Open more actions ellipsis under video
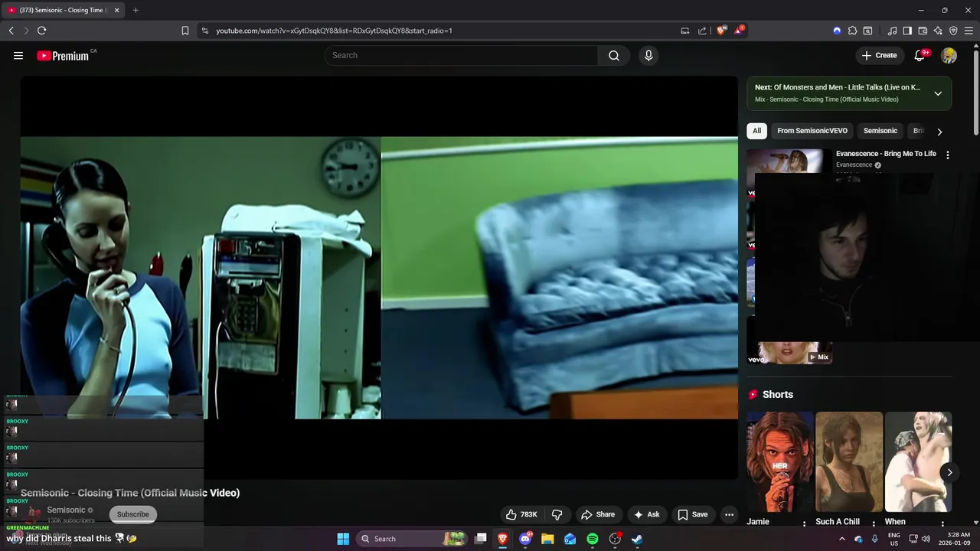Image resolution: width=980 pixels, height=551 pixels. [x=729, y=514]
